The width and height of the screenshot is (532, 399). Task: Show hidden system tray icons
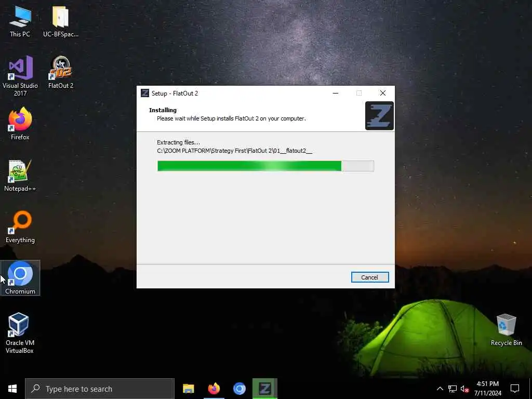[440, 389]
